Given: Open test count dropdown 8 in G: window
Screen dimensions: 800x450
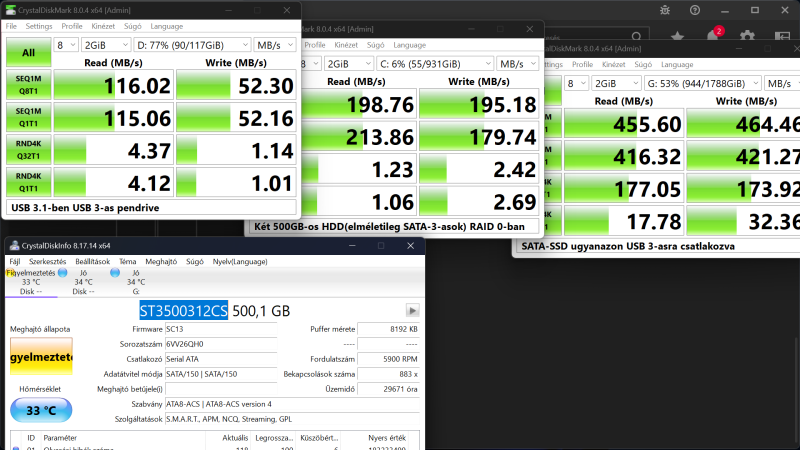Looking at the screenshot, I should tap(576, 83).
